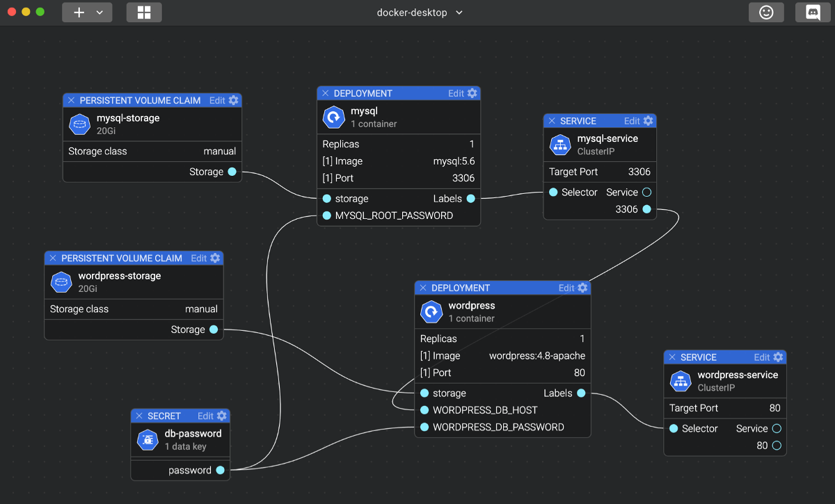The image size is (835, 504).
Task: Close the wordpress deployment node
Action: [x=423, y=288]
